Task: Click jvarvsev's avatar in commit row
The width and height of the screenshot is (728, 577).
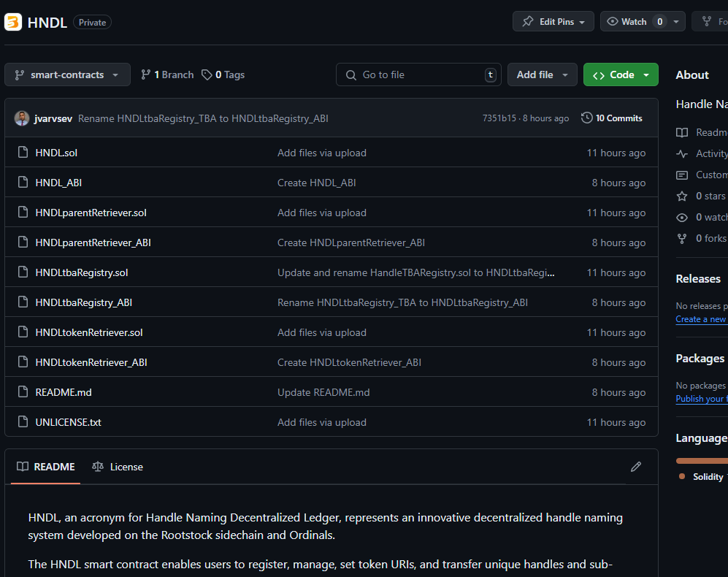Action: [x=22, y=118]
